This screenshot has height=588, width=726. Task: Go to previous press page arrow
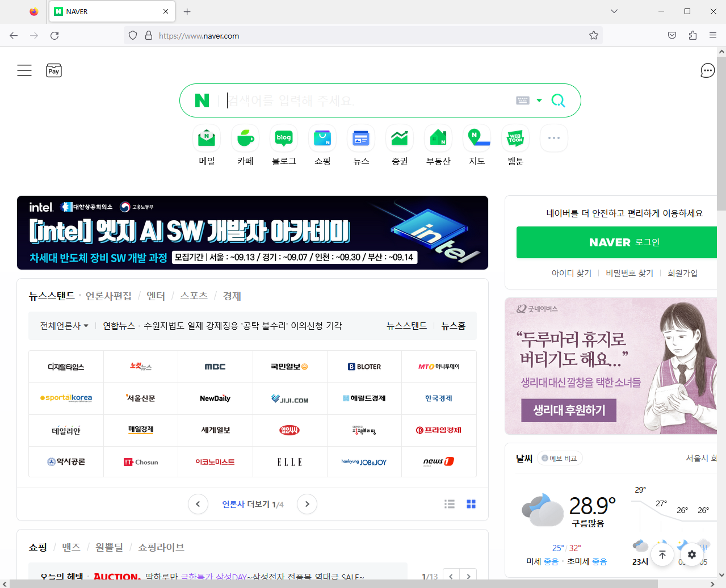tap(198, 504)
